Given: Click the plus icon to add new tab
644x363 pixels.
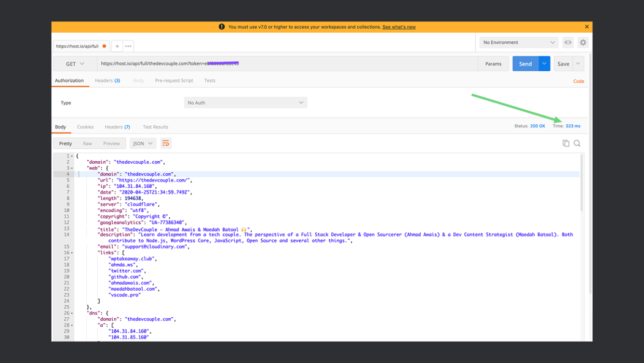Looking at the screenshot, I should (117, 46).
